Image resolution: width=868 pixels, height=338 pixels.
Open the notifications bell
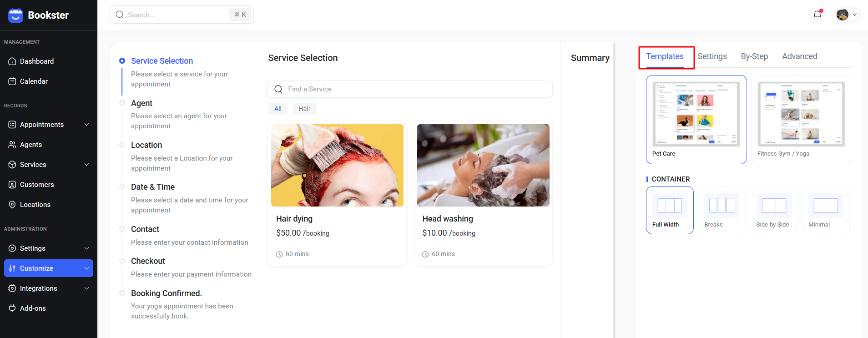click(x=818, y=15)
